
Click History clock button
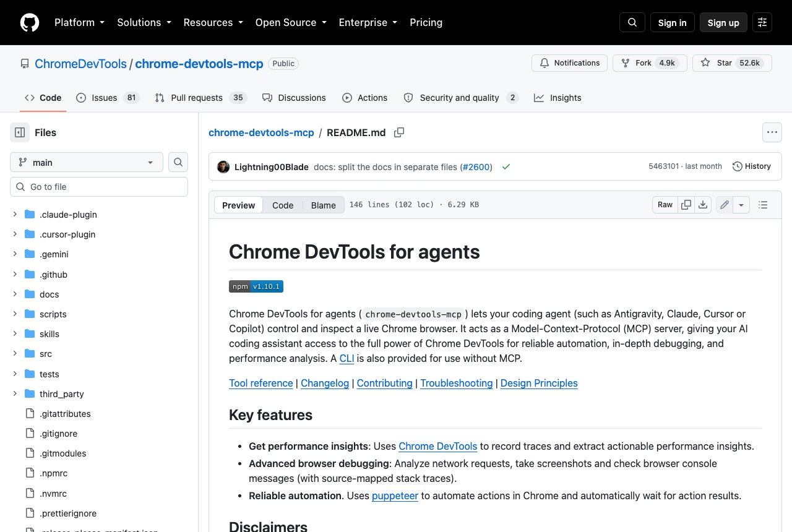click(752, 166)
